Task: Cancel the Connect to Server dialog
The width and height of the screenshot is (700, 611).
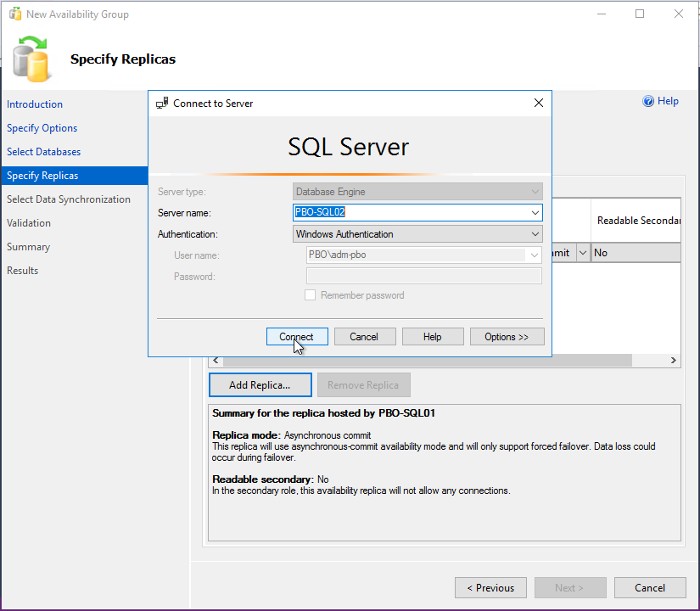Action: pos(365,337)
